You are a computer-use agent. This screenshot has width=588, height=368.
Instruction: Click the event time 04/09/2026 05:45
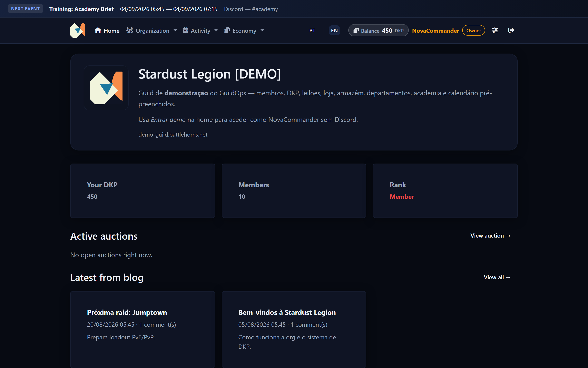[142, 9]
